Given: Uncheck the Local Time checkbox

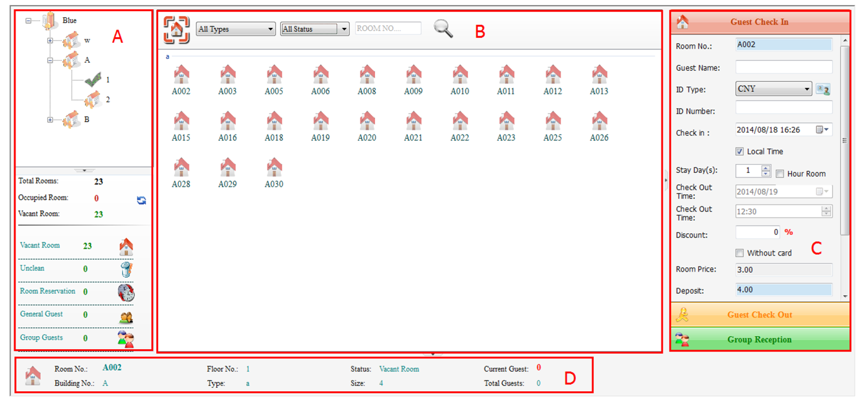Looking at the screenshot, I should 740,151.
